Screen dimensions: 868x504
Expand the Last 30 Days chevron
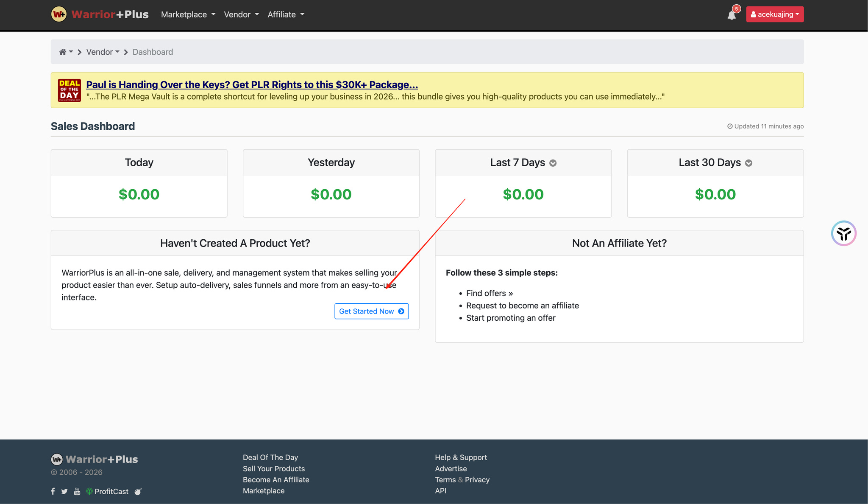(x=749, y=163)
